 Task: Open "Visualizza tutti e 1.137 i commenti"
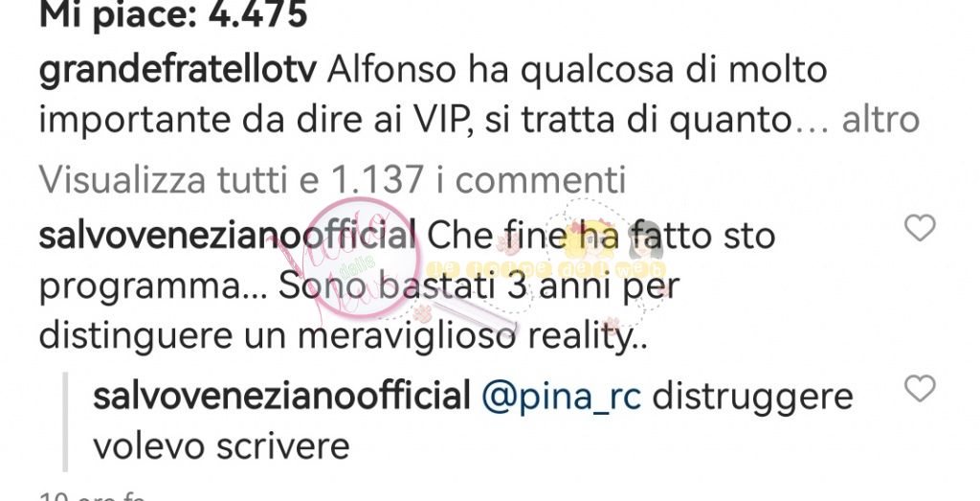[x=332, y=180]
